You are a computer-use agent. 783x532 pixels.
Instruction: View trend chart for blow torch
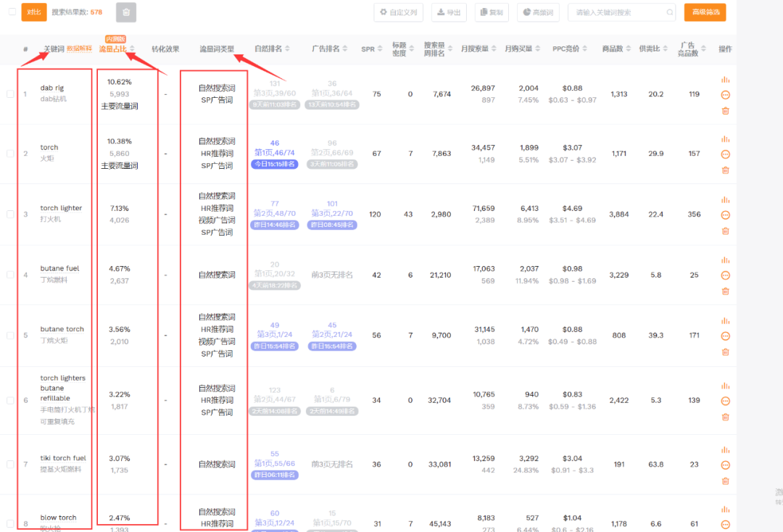coord(726,510)
